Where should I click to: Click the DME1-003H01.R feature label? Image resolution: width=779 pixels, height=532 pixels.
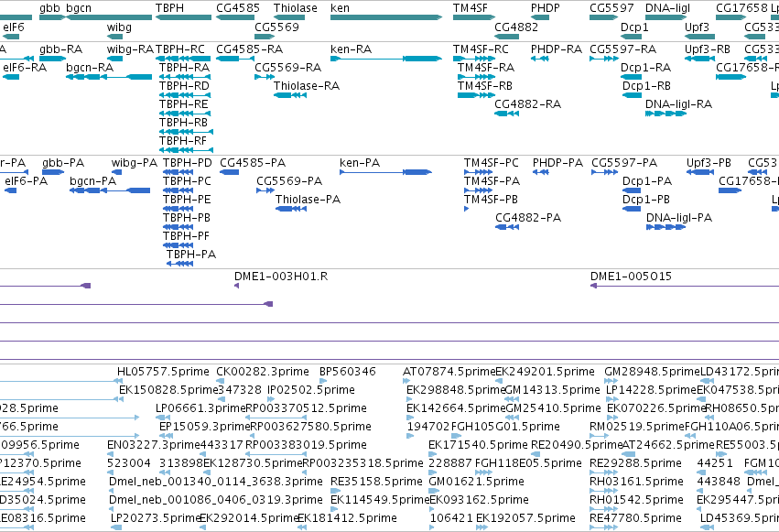(281, 277)
